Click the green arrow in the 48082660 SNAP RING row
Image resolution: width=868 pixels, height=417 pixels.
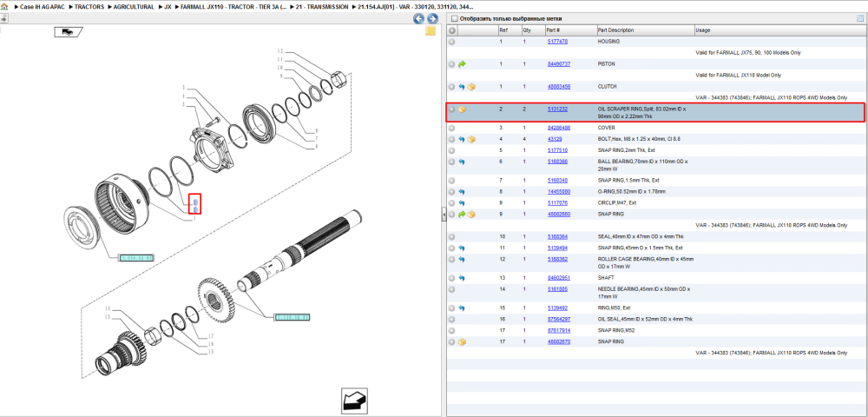(463, 214)
